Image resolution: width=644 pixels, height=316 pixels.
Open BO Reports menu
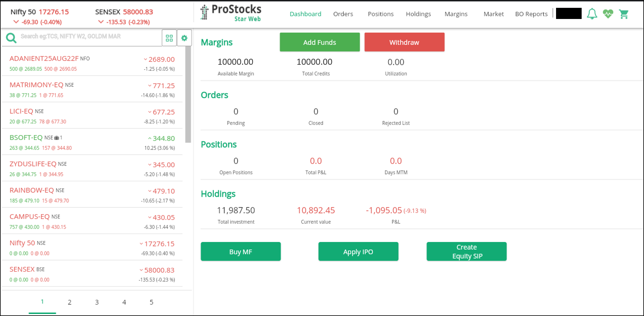531,14
